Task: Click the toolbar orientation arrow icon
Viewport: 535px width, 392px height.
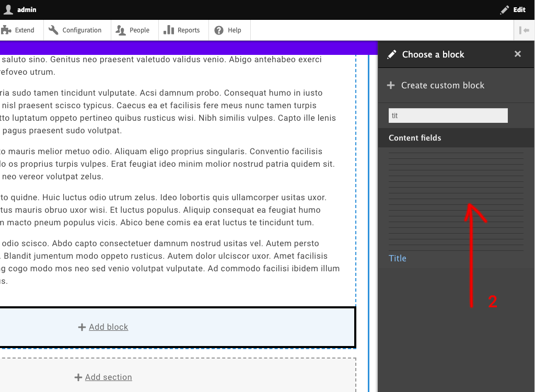Action: pos(524,30)
